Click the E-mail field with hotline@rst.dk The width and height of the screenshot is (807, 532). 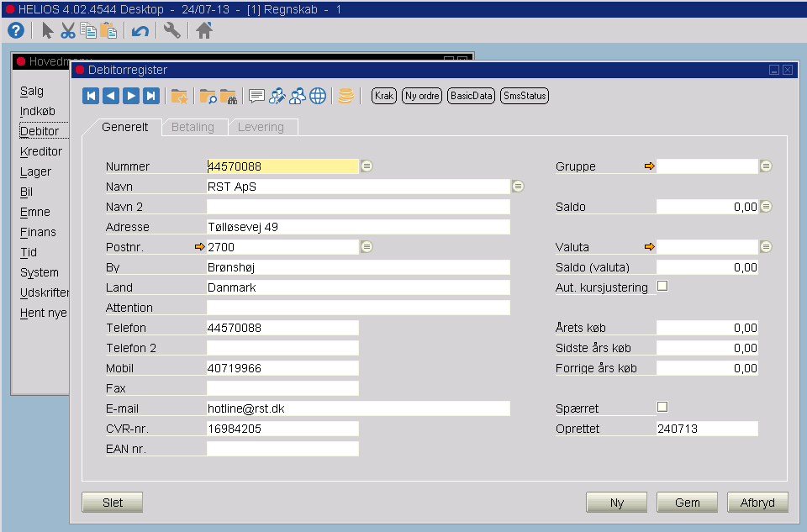tap(358, 408)
